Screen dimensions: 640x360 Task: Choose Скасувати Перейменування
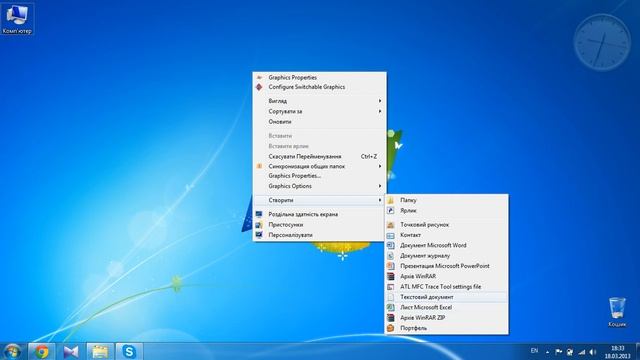click(x=319, y=156)
